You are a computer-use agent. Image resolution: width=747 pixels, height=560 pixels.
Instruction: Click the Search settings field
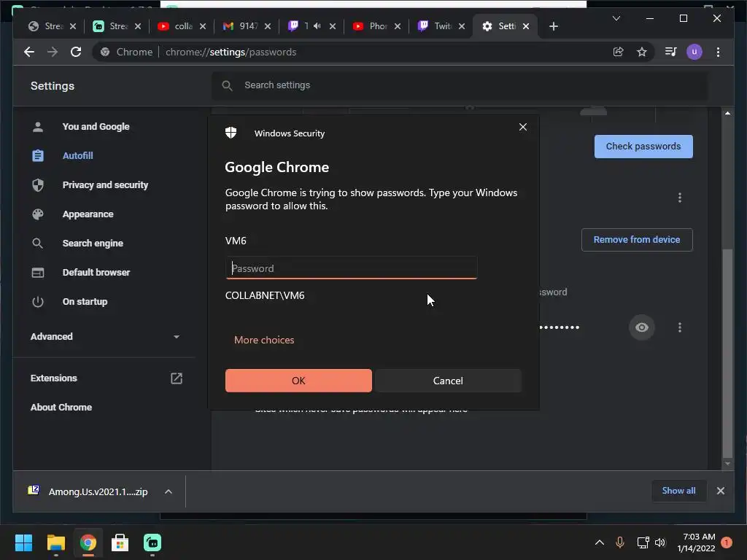coord(460,86)
